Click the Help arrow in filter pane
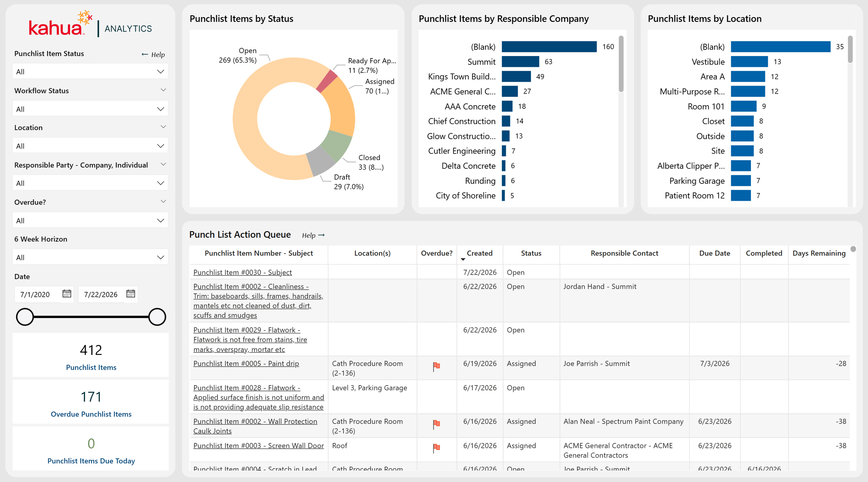The height and width of the screenshot is (482, 868). pyautogui.click(x=153, y=54)
